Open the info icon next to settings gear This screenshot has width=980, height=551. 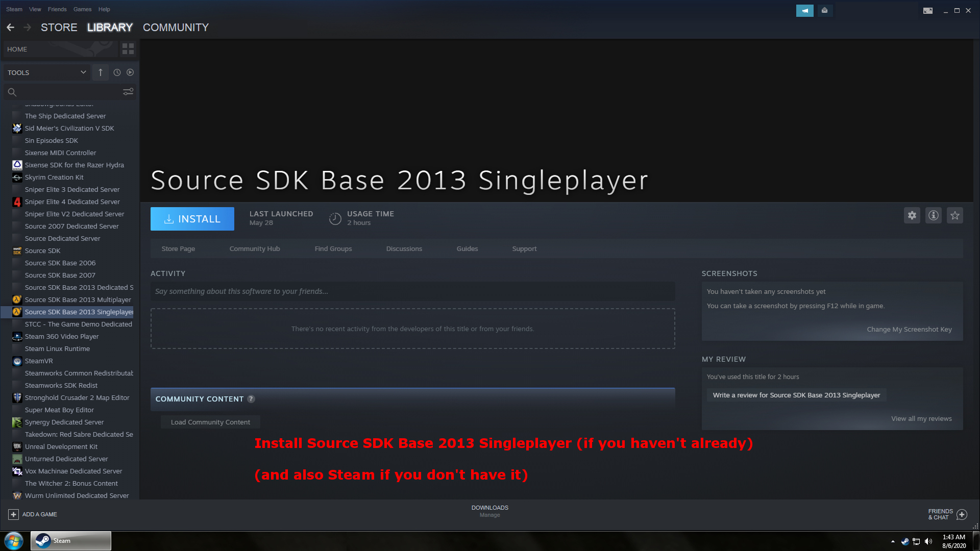[933, 215]
